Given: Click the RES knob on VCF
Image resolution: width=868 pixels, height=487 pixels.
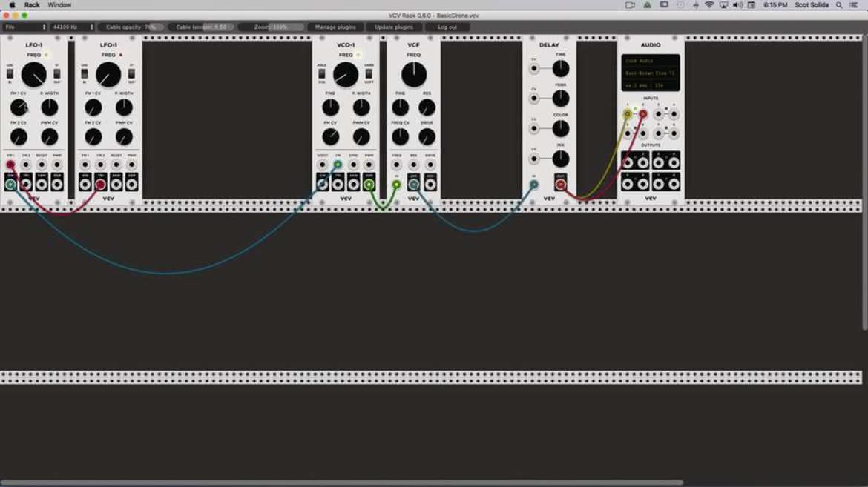Looking at the screenshot, I should coord(427,107).
